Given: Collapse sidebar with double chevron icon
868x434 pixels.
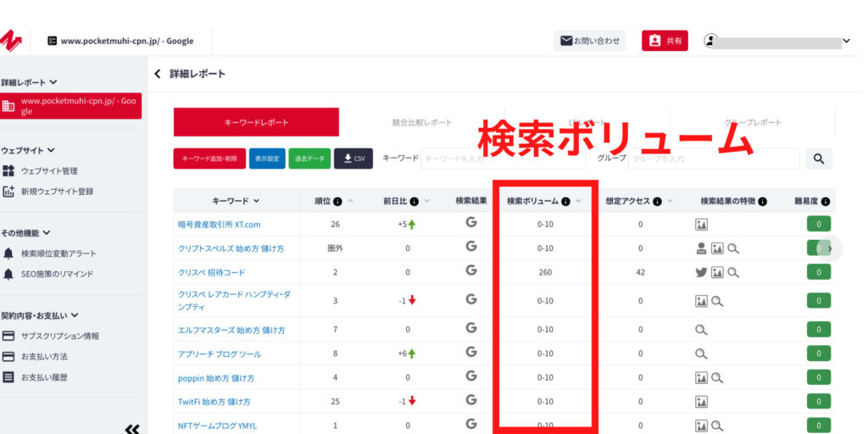Looking at the screenshot, I should 131,428.
